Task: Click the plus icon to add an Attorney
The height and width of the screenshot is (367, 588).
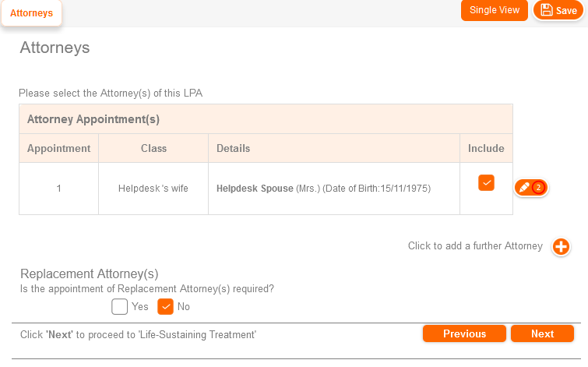Action: point(561,247)
